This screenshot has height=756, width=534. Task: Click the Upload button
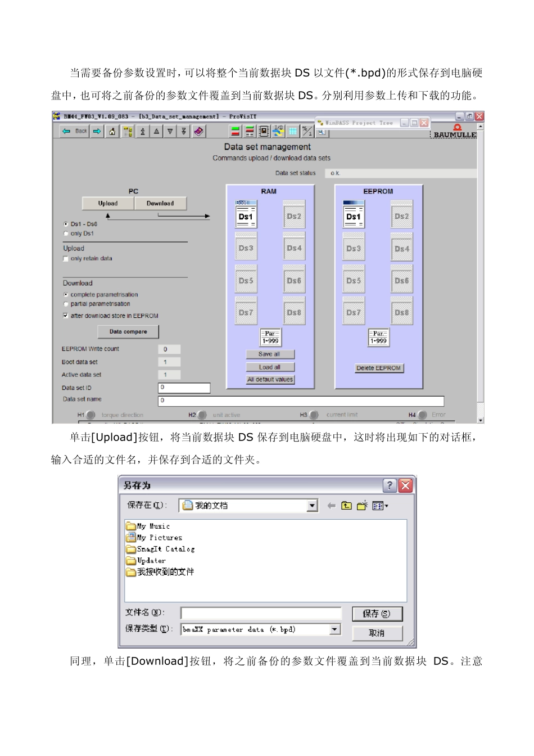(x=108, y=204)
